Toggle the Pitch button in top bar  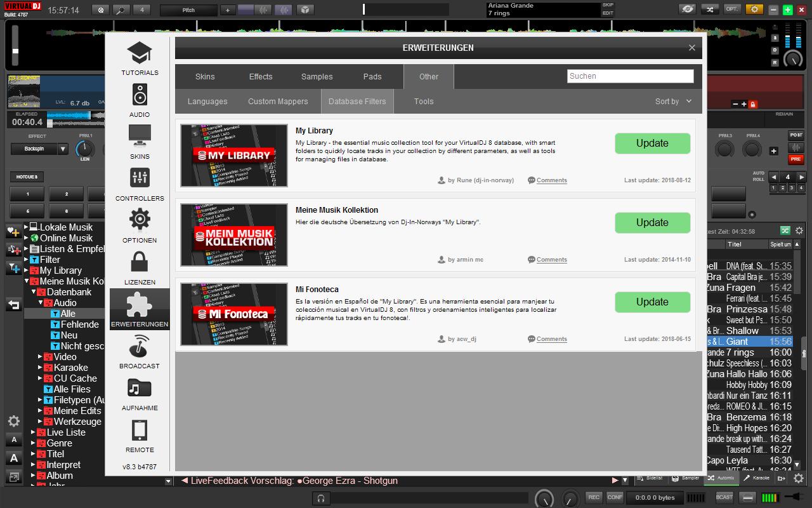pos(188,10)
